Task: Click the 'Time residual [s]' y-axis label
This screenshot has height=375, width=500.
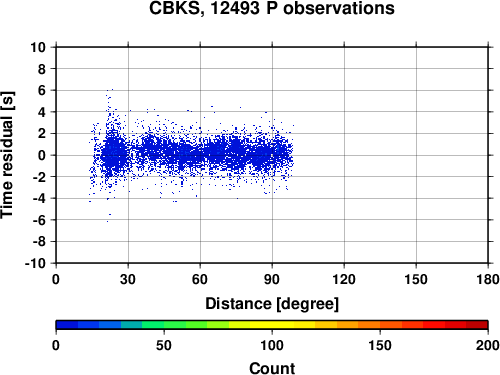Action: point(7,155)
